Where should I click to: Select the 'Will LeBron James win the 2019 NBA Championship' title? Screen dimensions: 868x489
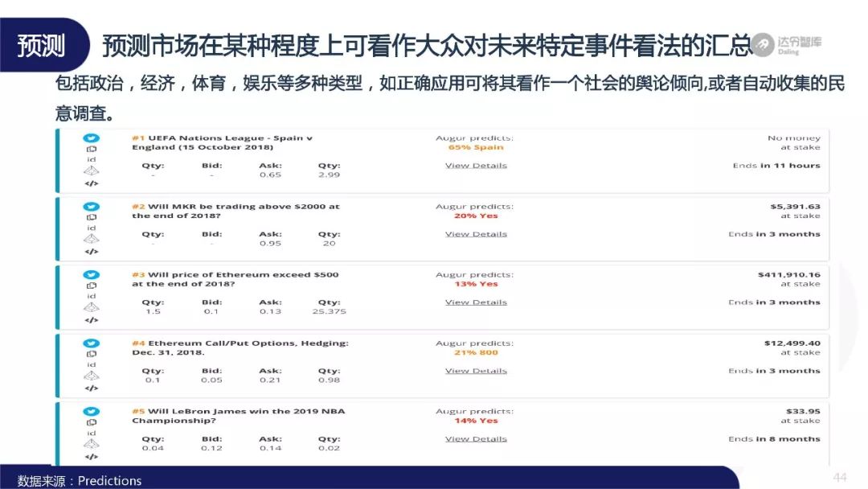[x=239, y=416]
